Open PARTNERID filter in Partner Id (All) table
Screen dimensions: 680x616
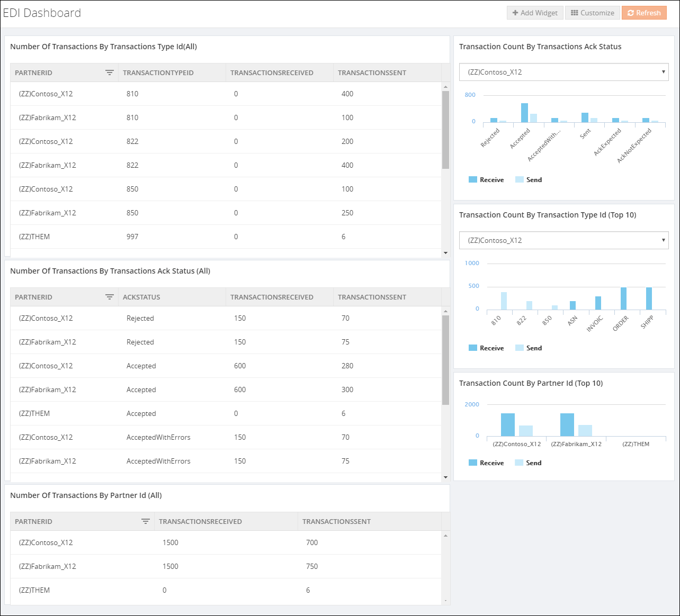click(x=146, y=521)
